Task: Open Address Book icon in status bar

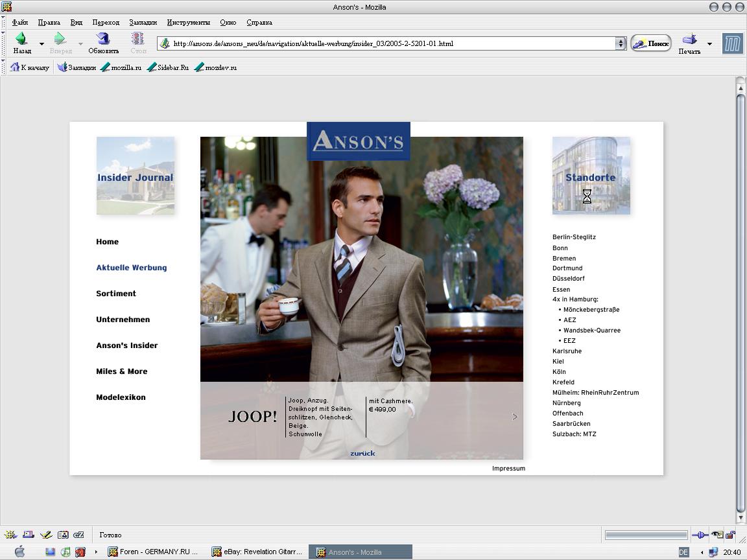Action: [63, 535]
